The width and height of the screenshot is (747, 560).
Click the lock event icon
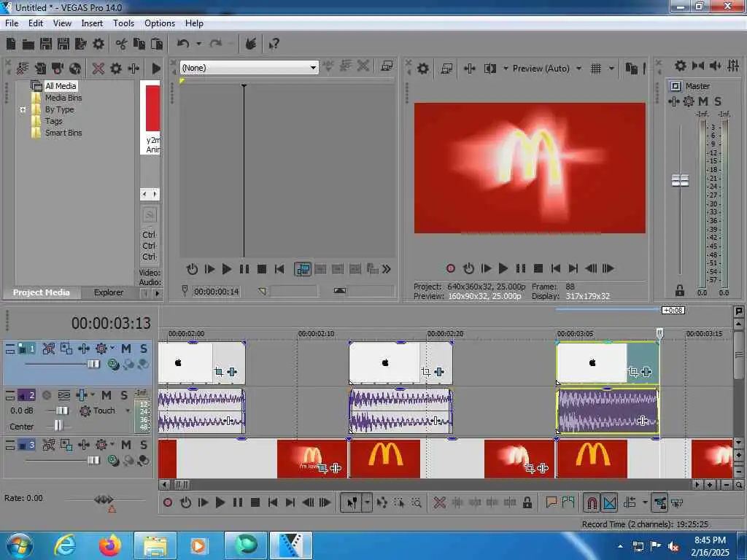527,503
